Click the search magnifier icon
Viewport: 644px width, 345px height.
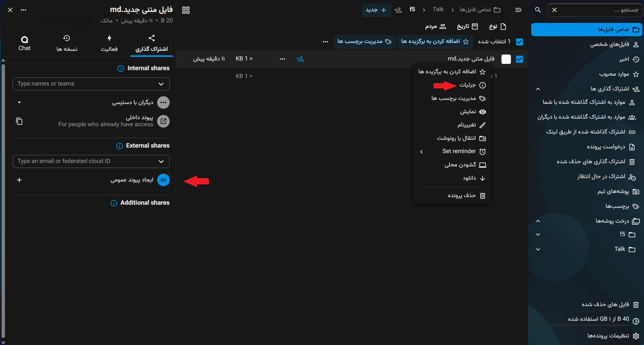[537, 10]
